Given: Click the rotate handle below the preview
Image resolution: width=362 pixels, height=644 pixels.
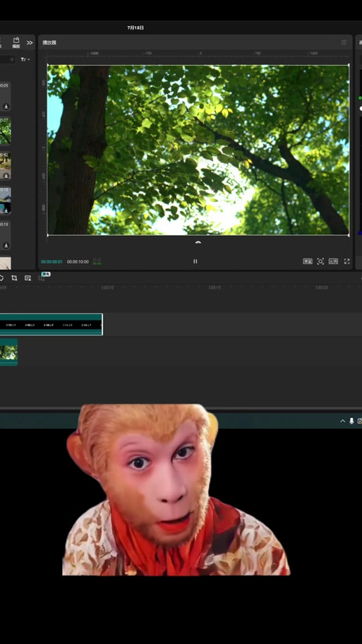Looking at the screenshot, I should [x=198, y=243].
